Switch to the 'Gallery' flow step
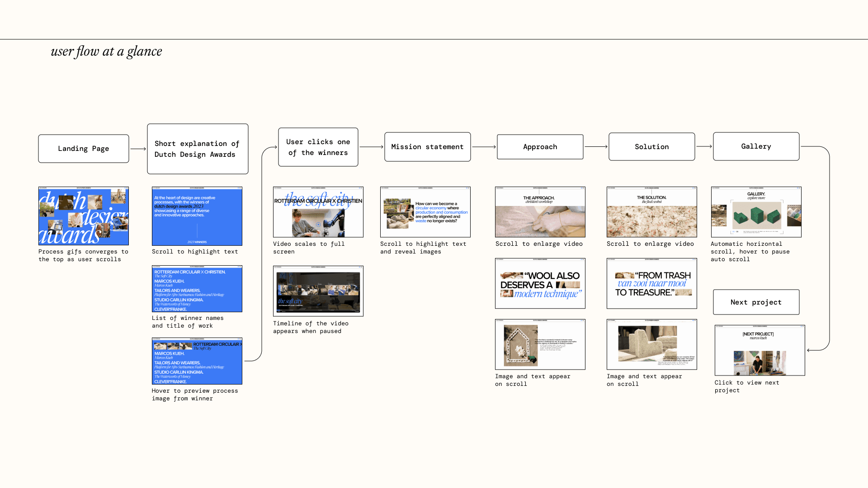 click(x=756, y=146)
